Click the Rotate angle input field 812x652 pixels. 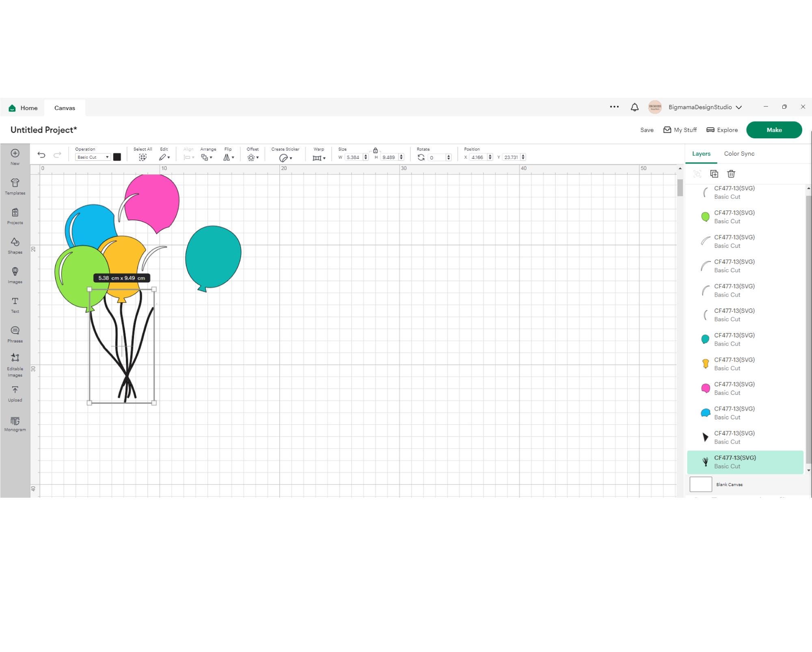point(437,157)
